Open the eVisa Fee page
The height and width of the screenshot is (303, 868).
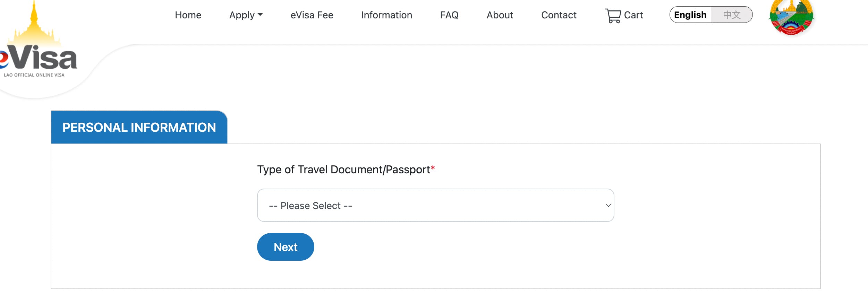coord(312,15)
